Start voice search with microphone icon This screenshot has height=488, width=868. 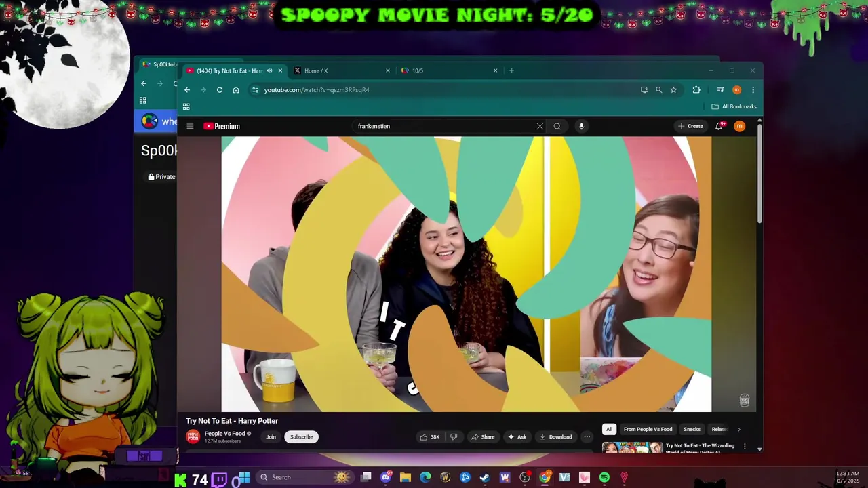point(581,126)
